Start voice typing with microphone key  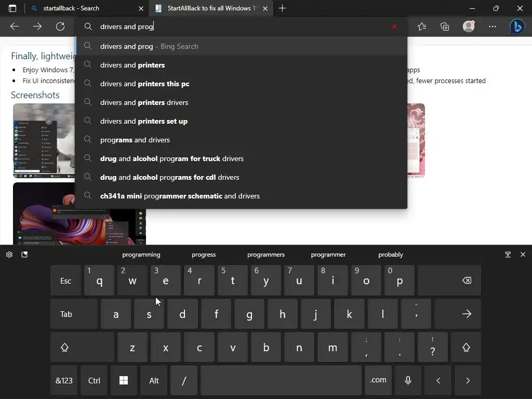point(408,380)
